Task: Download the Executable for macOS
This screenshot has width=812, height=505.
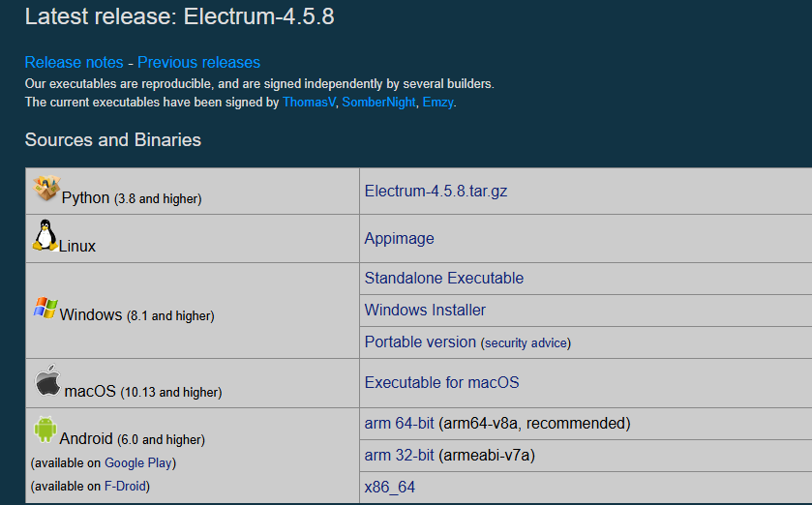Action: (441, 382)
